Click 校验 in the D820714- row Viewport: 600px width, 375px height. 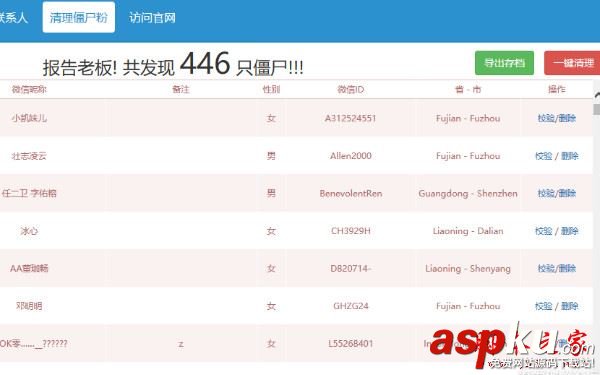(546, 268)
